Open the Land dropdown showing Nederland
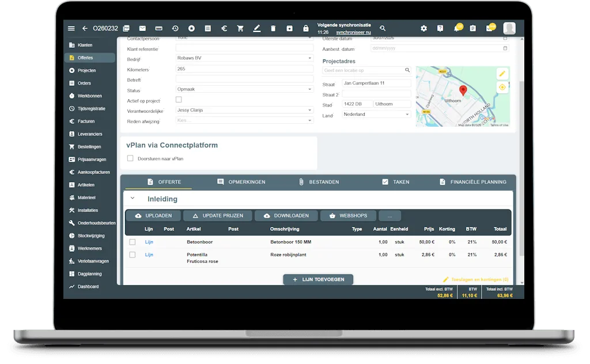Viewport: 590px width, 364px height. (x=376, y=114)
